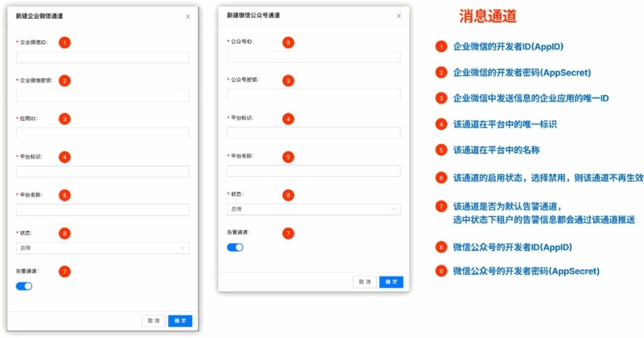The image size is (644, 338).
Task: Click text 企业微信中发送信息的企业应用的唯一ID
Action: coord(531,99)
